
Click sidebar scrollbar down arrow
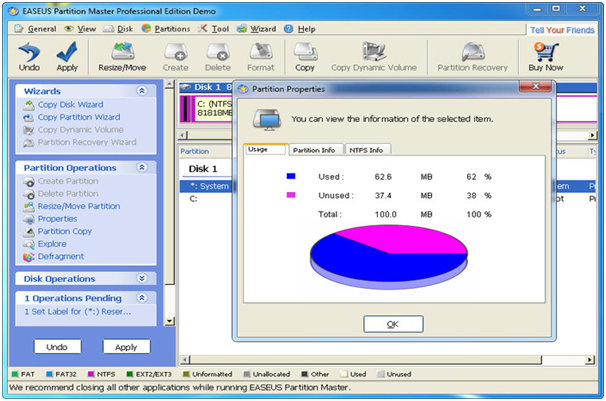pyautogui.click(x=169, y=321)
